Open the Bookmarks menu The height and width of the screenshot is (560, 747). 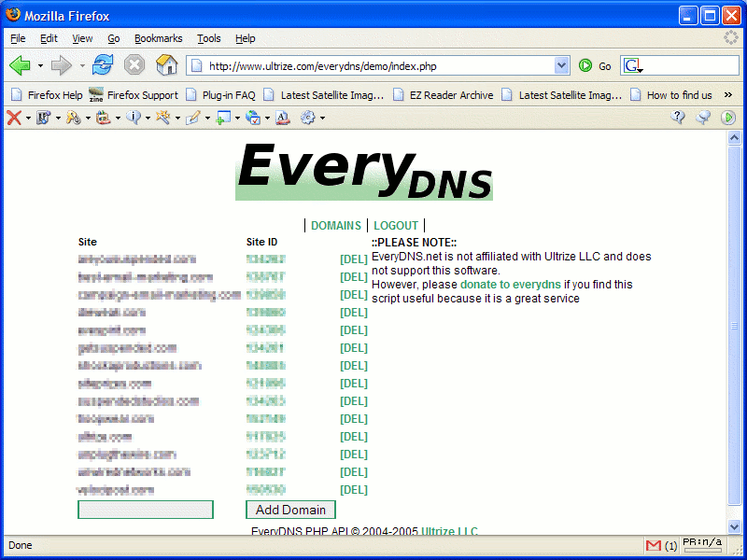(x=158, y=38)
